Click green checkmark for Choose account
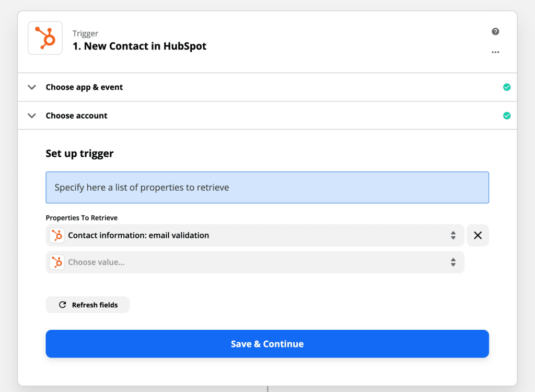 pos(507,116)
